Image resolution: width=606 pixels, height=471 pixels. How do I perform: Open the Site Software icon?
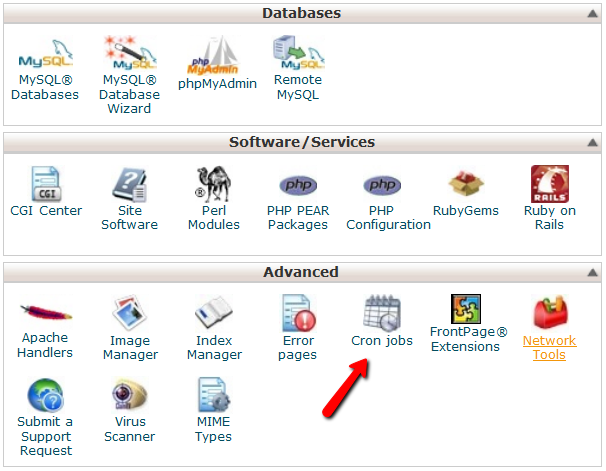pos(129,184)
